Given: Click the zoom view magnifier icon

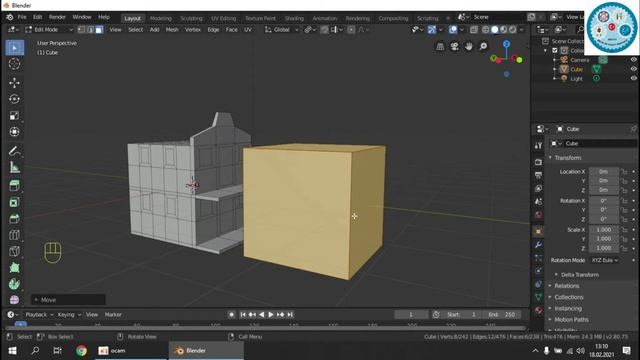Looking at the screenshot, I should (483, 47).
